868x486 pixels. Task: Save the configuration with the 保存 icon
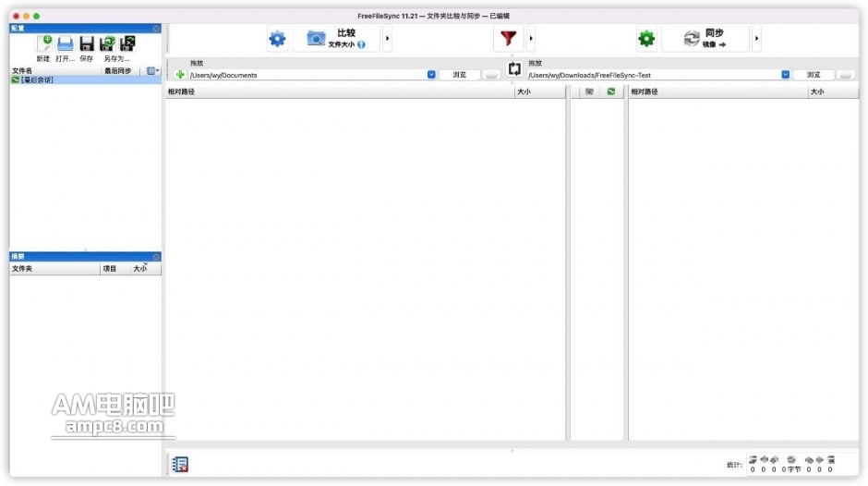click(86, 43)
